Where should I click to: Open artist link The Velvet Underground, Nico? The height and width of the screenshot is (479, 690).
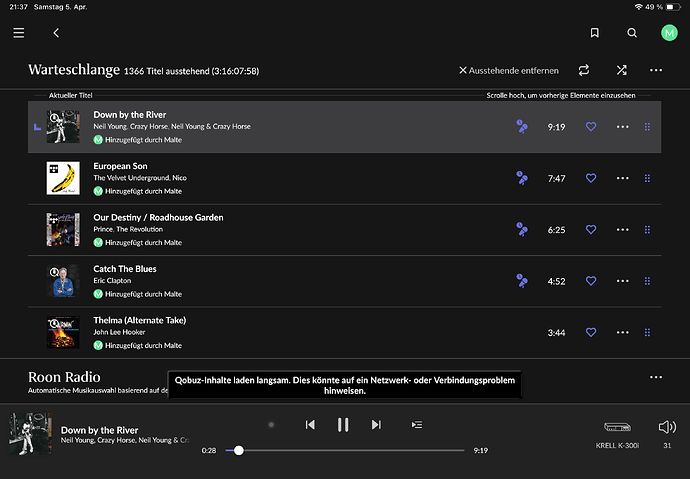[140, 178]
